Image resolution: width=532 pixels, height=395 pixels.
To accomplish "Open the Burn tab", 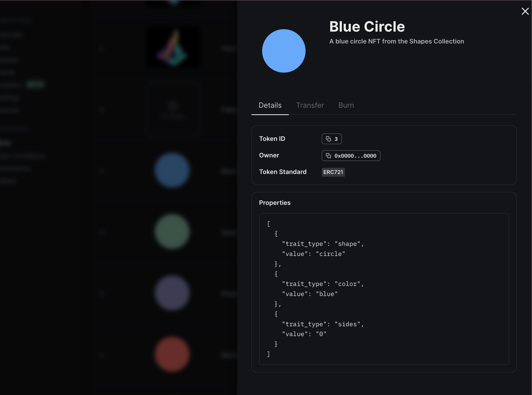I will click(346, 105).
